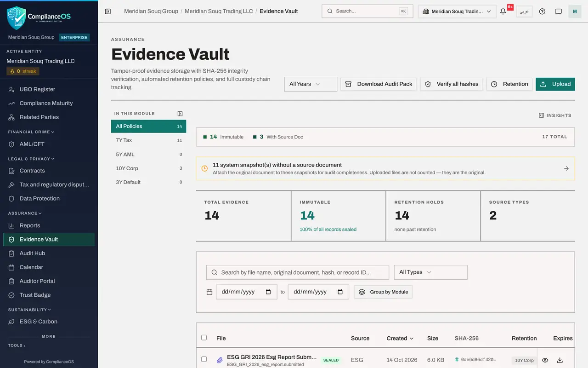The width and height of the screenshot is (588, 368).
Task: Click Download Audit Pack
Action: point(379,84)
